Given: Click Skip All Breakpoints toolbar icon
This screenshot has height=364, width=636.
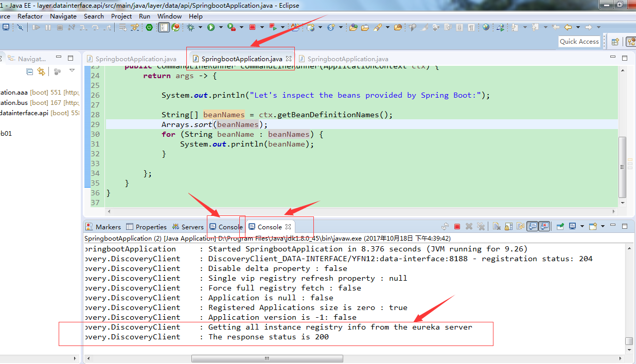Looking at the screenshot, I should point(20,27).
